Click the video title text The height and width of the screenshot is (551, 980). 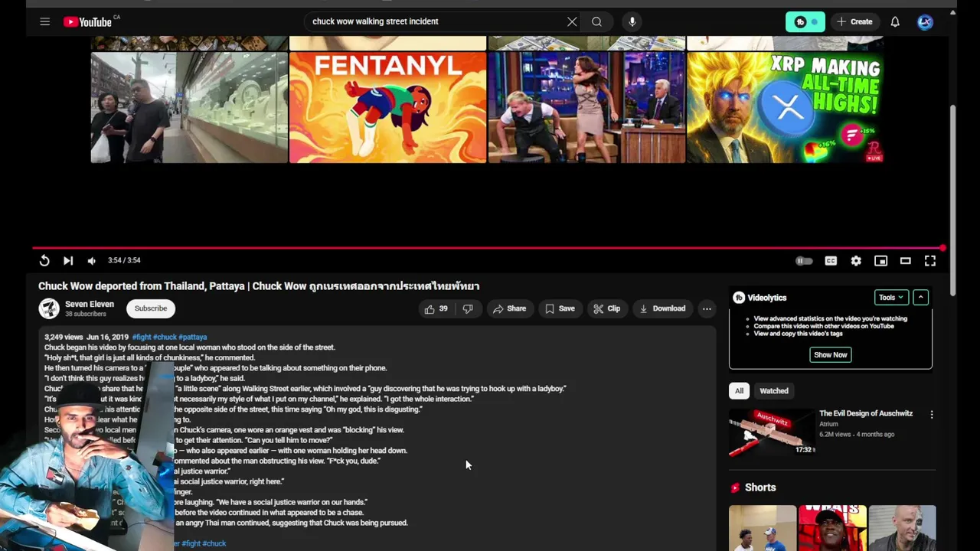pyautogui.click(x=259, y=286)
